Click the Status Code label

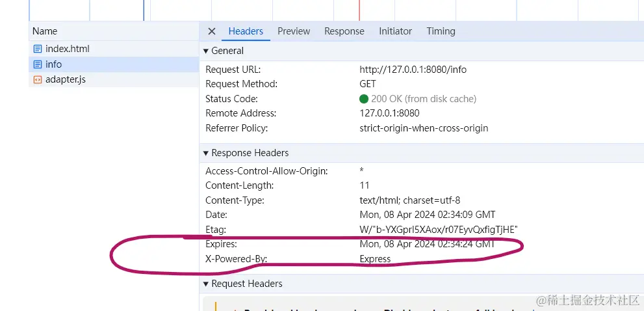[231, 99]
